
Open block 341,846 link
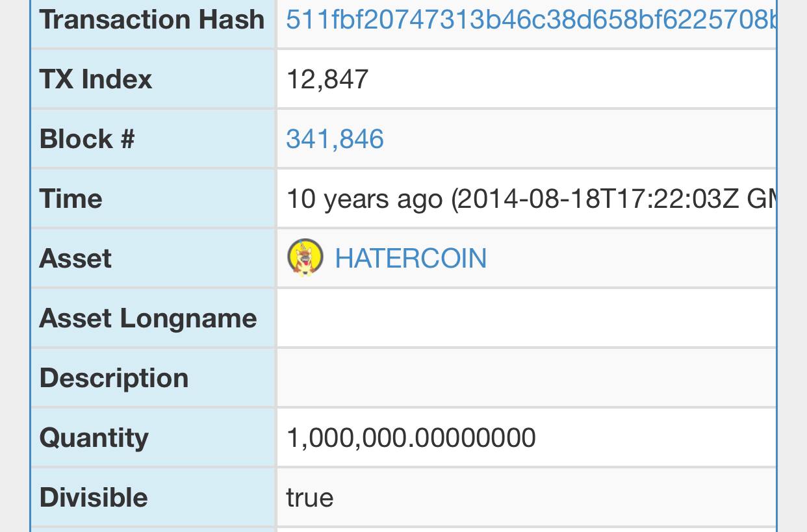[335, 139]
